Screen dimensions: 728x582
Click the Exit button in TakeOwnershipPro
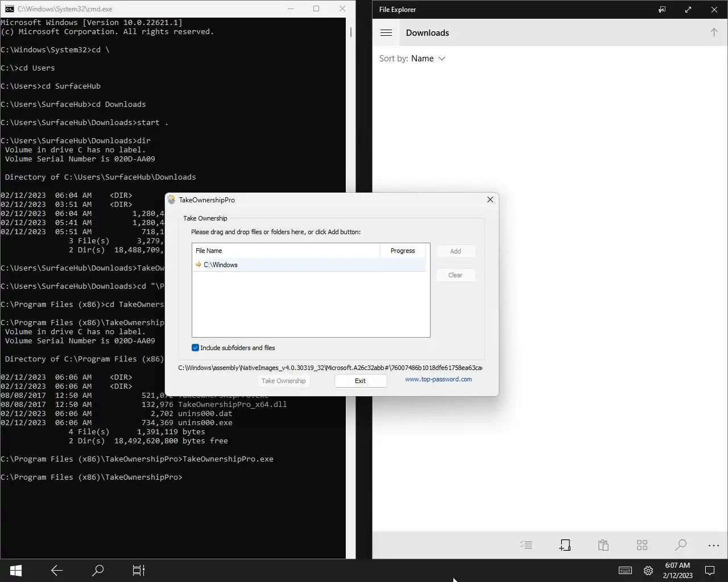tap(361, 381)
